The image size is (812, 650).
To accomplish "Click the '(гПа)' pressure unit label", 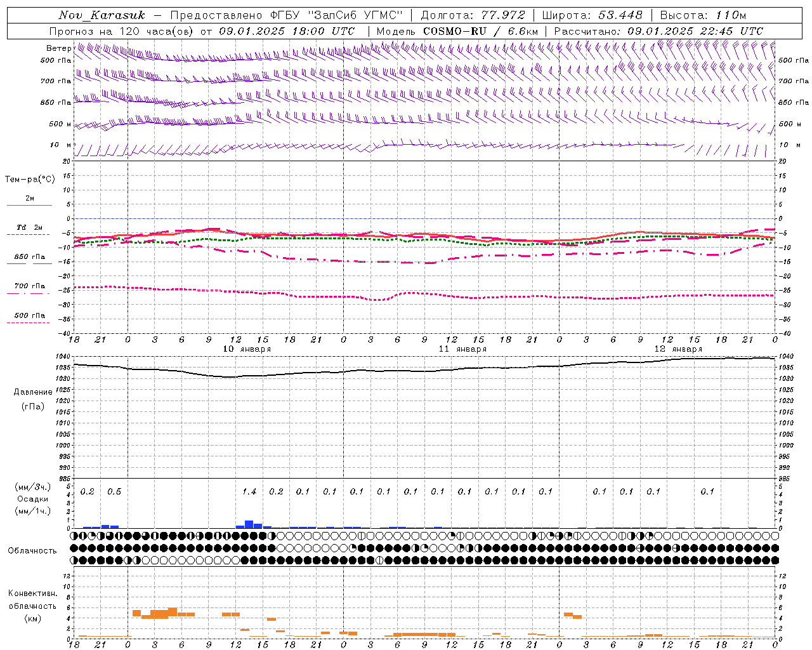I will 33,407.
